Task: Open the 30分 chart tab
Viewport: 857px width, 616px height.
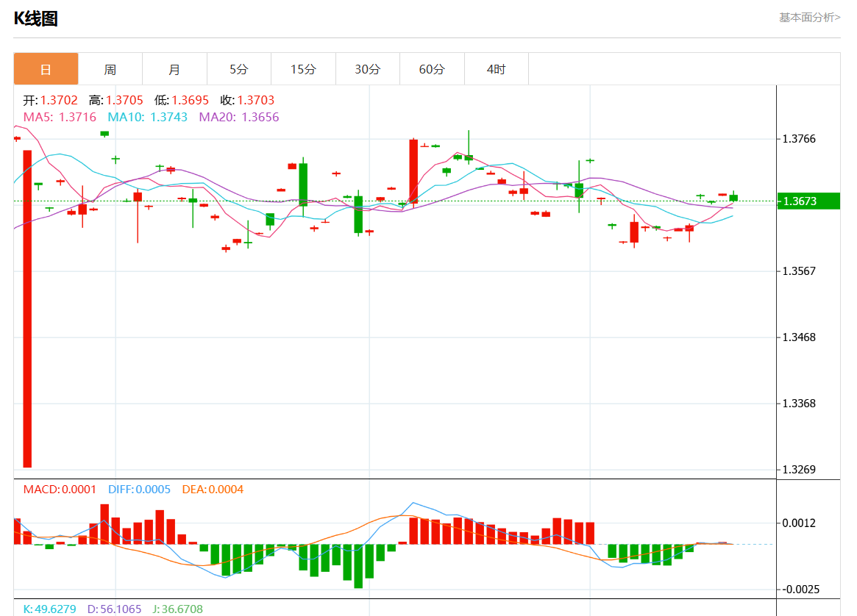Action: click(x=368, y=69)
